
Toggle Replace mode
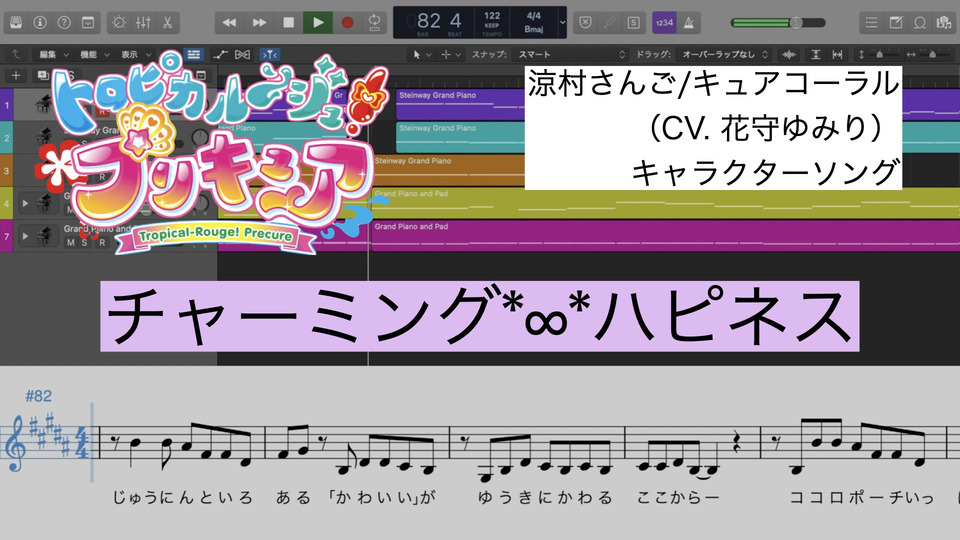[x=585, y=23]
